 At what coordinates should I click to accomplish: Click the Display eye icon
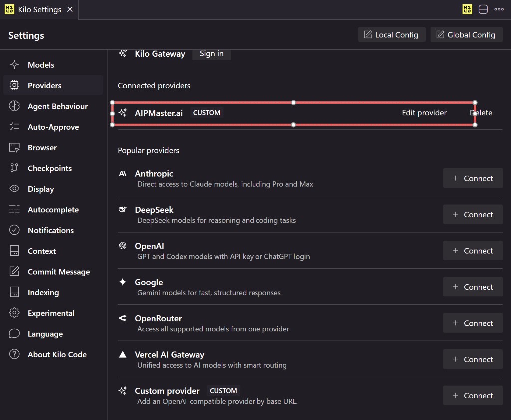click(x=14, y=188)
